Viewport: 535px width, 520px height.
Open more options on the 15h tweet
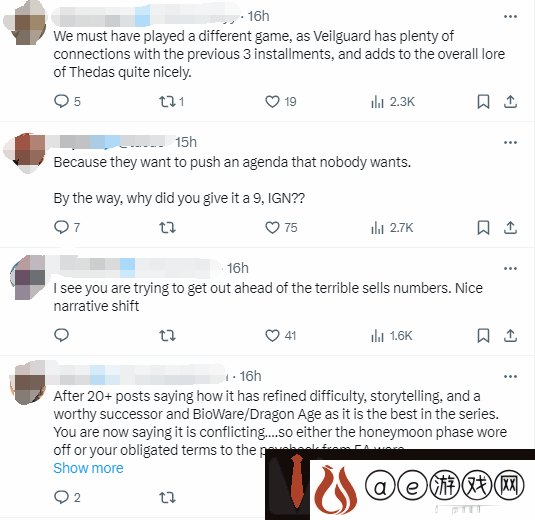[x=510, y=142]
